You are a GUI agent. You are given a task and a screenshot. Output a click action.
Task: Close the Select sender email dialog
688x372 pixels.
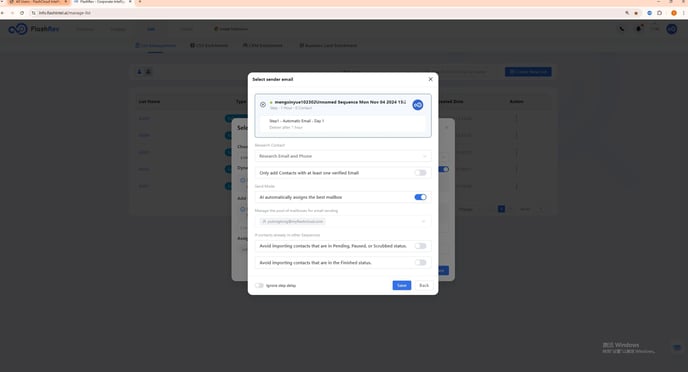(x=430, y=79)
